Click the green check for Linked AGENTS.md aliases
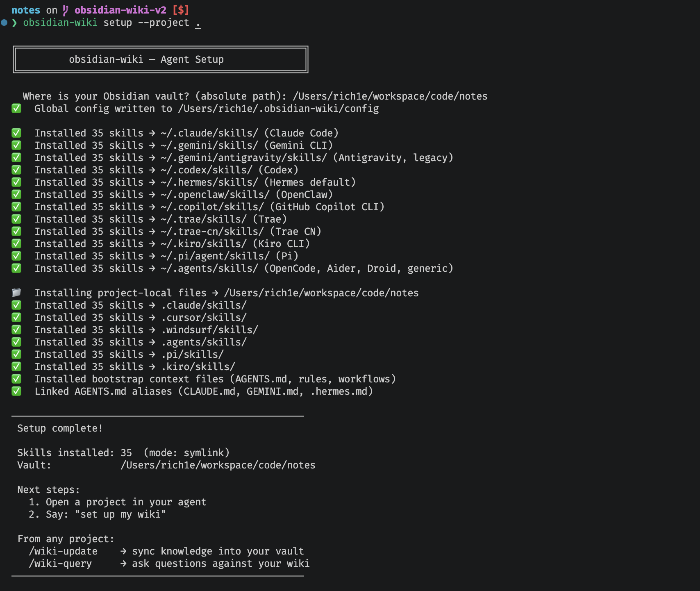Viewport: 700px width, 591px height. point(16,391)
